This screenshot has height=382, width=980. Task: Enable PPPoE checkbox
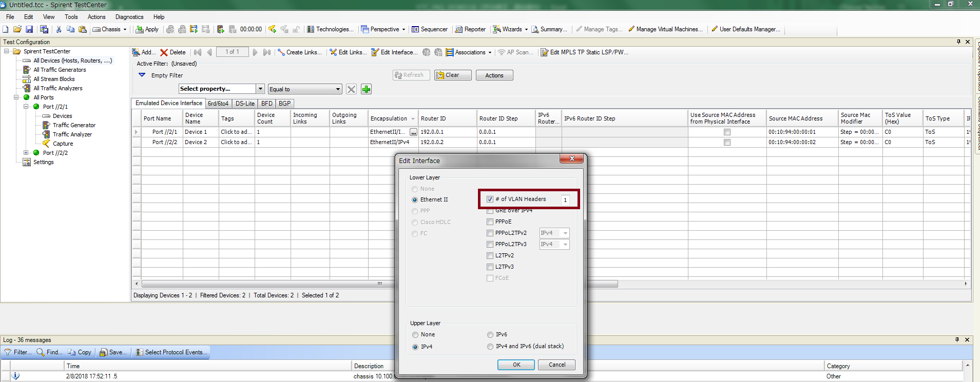click(x=490, y=222)
